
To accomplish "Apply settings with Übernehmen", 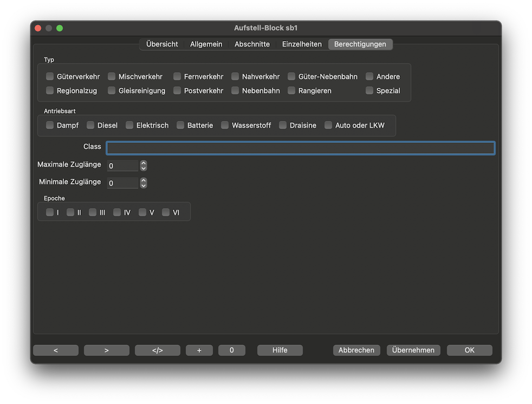I will tap(413, 350).
